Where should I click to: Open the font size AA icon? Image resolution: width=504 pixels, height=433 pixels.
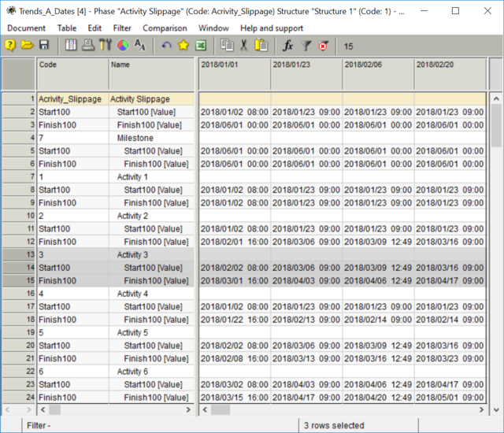(x=140, y=46)
